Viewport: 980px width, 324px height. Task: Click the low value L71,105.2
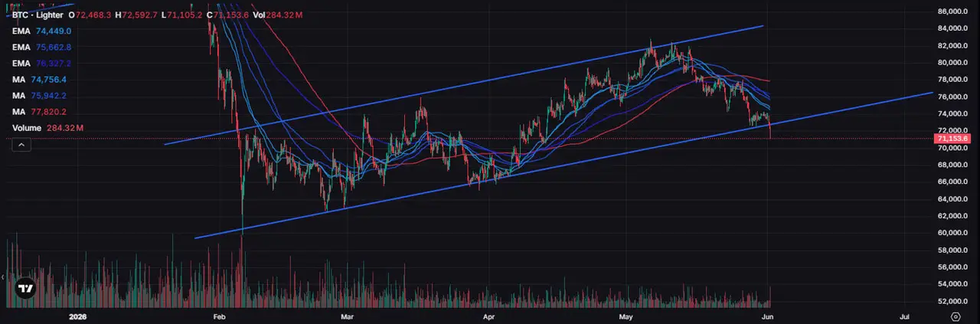coord(181,15)
